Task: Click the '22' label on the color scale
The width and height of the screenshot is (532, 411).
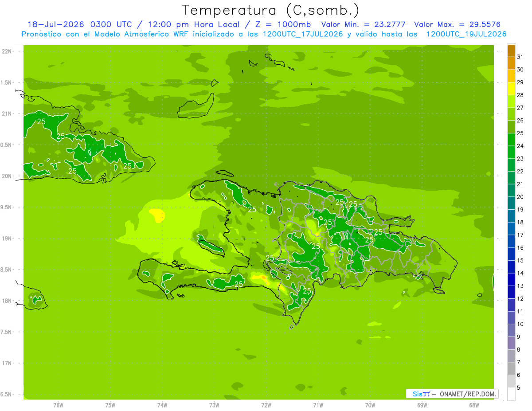Action: (x=520, y=172)
